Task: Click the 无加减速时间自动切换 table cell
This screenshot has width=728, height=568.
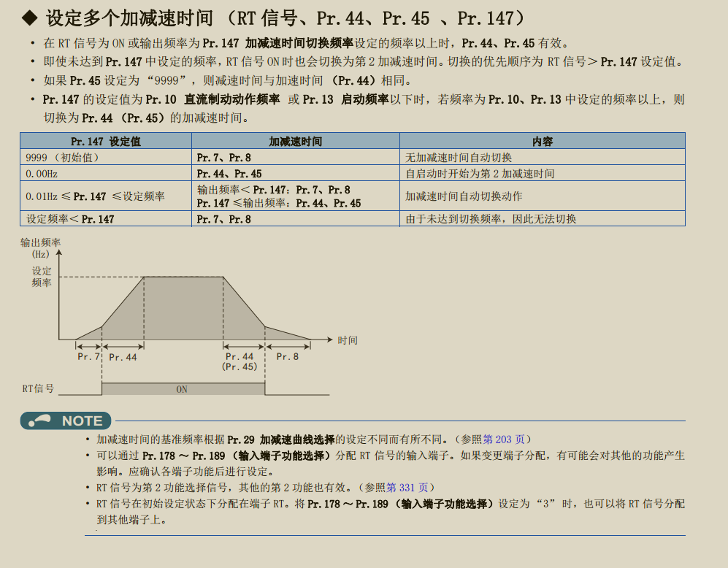Action: coord(459,157)
